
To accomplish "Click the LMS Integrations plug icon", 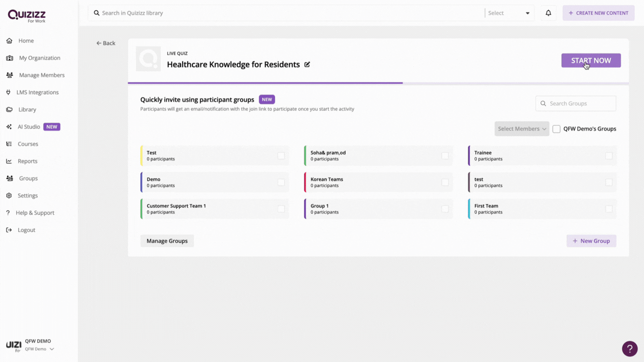I will (8, 92).
